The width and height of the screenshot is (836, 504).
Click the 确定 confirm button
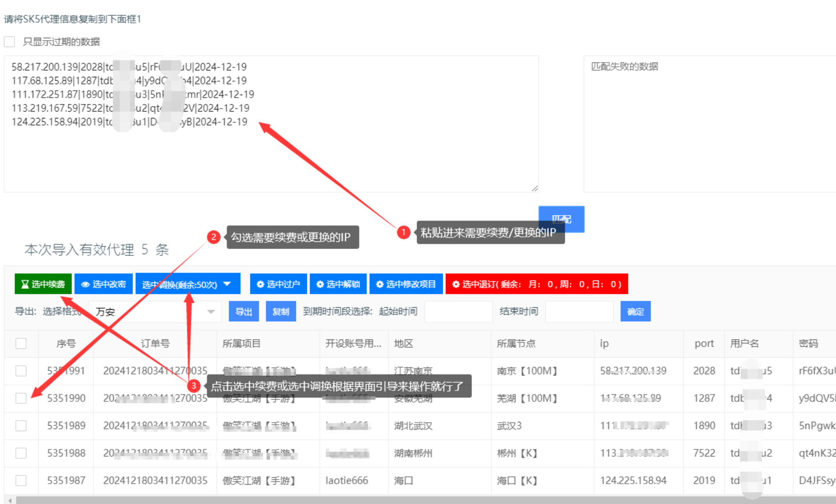click(635, 312)
